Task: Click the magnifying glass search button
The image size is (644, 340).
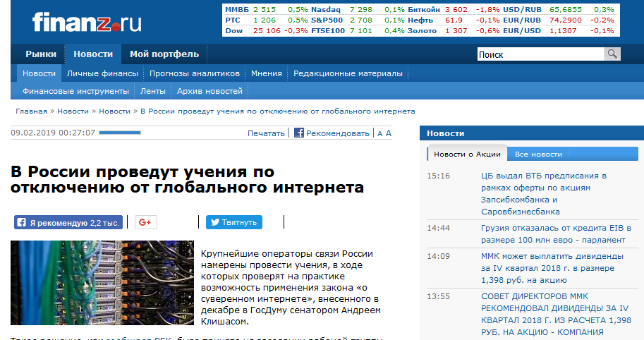Action: [612, 54]
